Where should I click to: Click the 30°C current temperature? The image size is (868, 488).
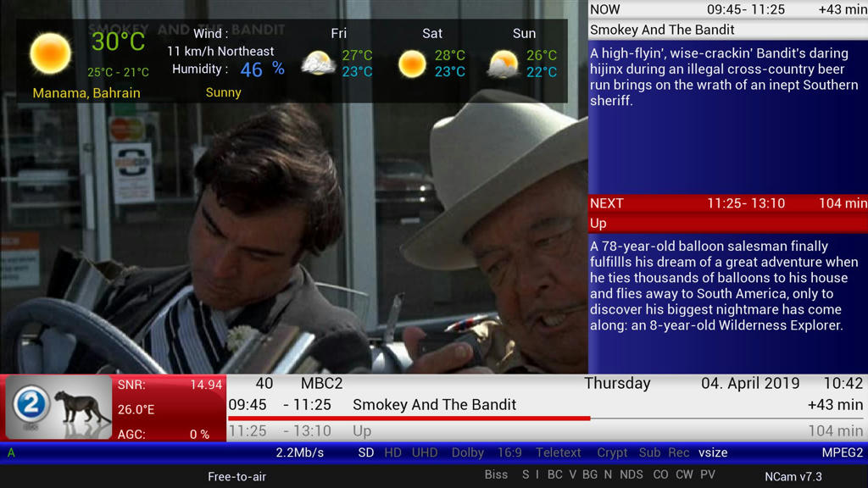pos(118,42)
